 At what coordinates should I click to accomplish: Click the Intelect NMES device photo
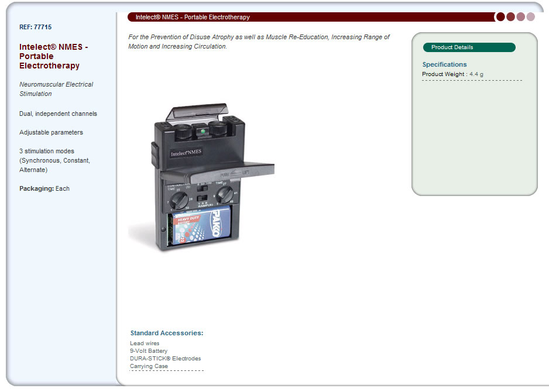(202, 177)
